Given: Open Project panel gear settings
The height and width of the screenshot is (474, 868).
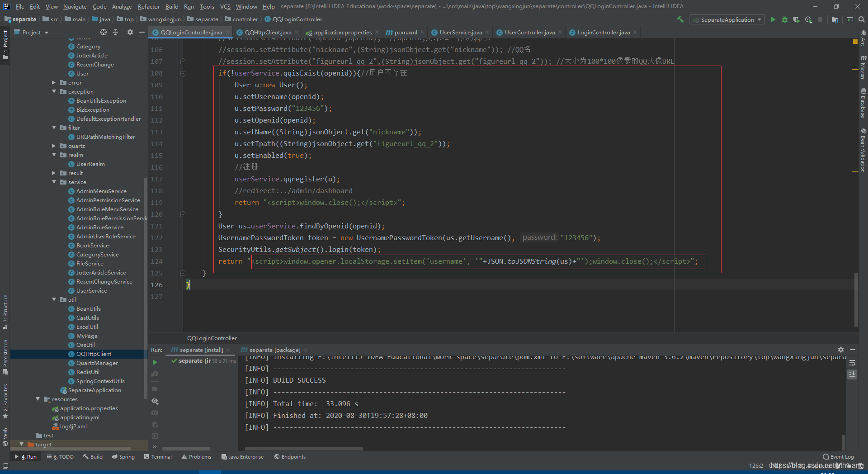Looking at the screenshot, I should pos(130,32).
